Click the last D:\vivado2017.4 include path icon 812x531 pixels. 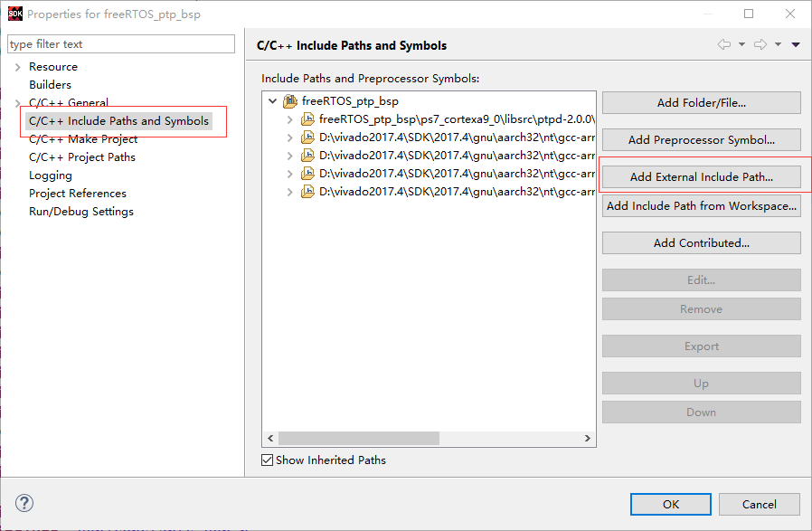[307, 192]
